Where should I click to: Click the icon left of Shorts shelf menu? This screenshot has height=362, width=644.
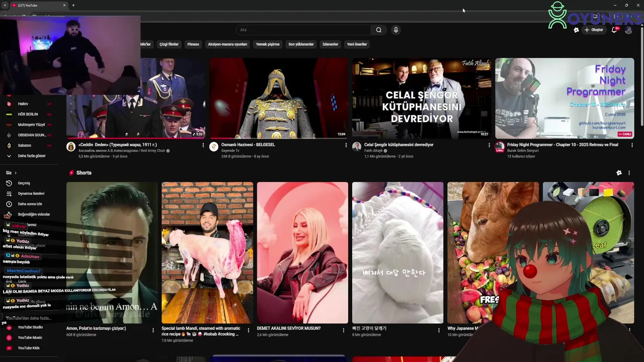[619, 173]
